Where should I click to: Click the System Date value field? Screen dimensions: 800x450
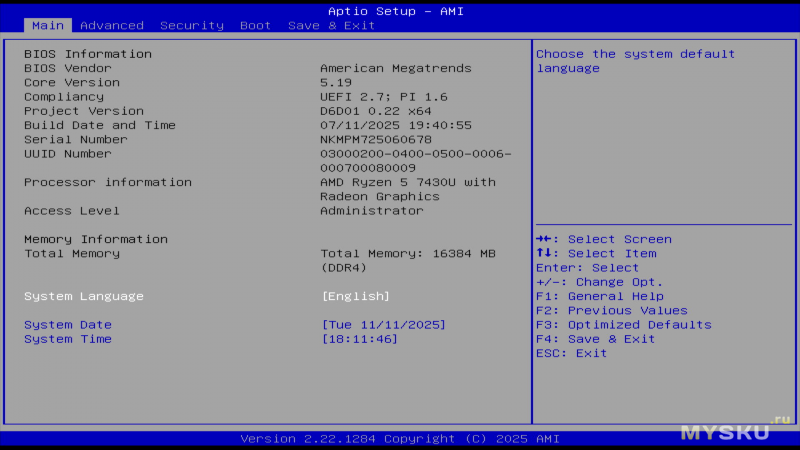[383, 325]
